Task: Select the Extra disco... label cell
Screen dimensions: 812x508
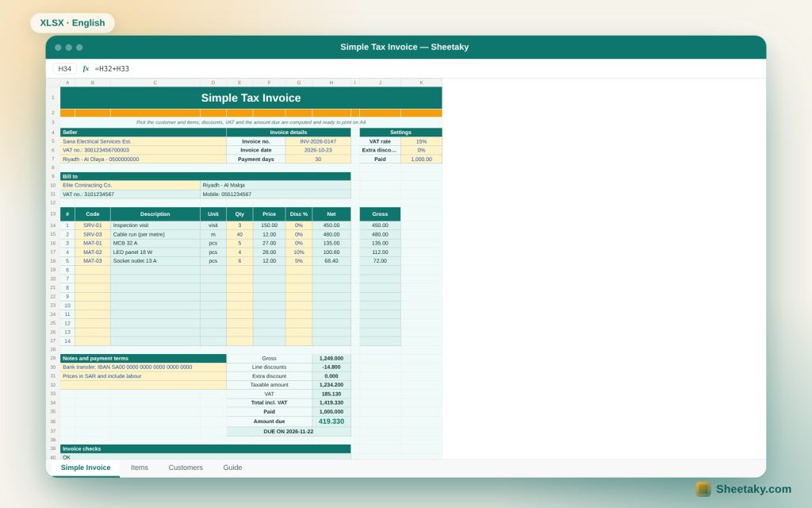Action: tap(380, 150)
